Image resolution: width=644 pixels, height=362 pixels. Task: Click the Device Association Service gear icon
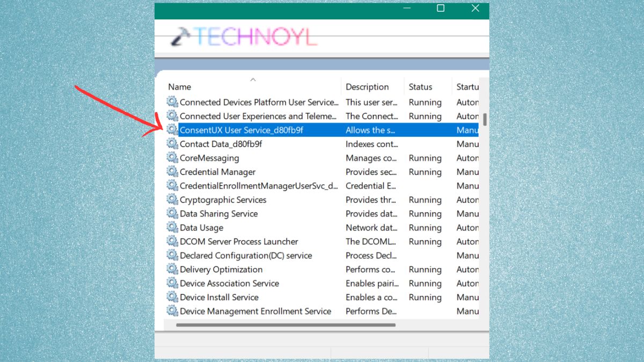pos(172,283)
